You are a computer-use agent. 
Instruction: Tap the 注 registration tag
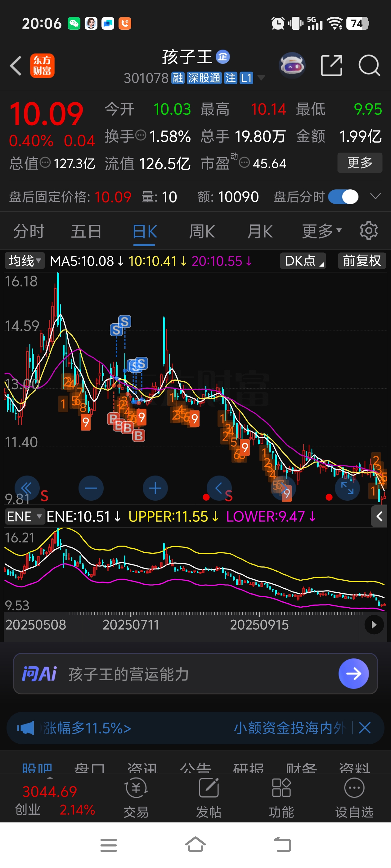[x=231, y=78]
